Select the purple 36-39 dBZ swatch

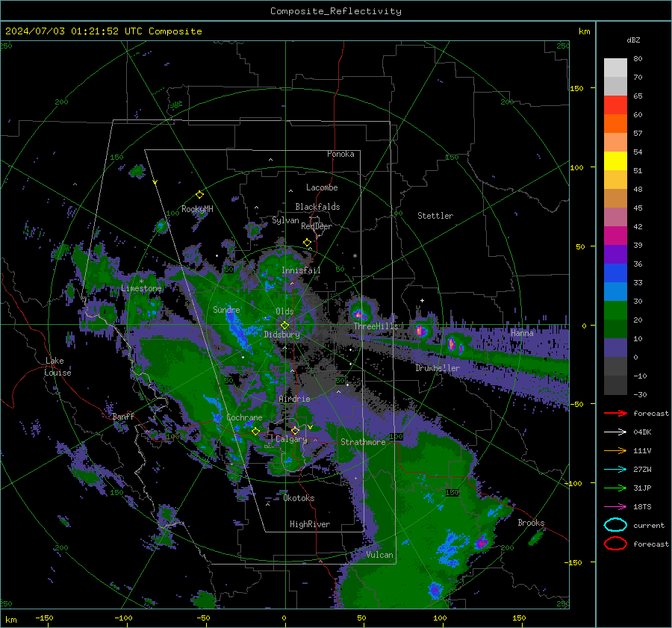[615, 255]
